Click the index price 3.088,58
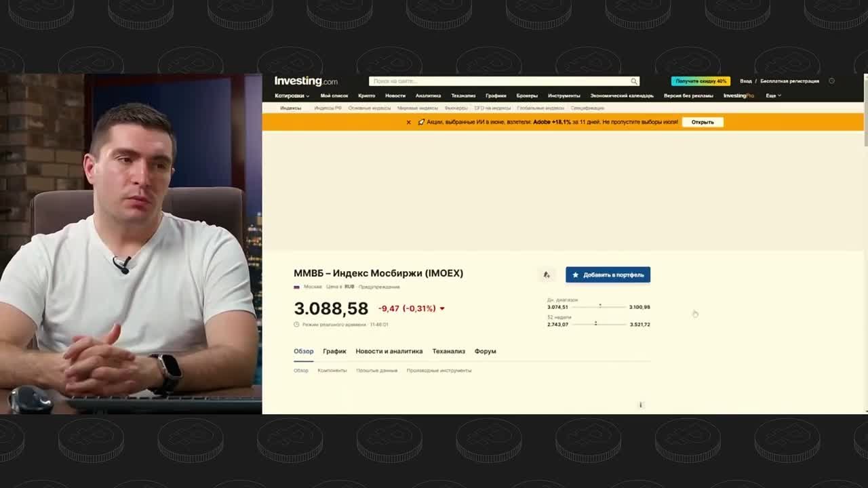The image size is (868, 488). click(331, 308)
